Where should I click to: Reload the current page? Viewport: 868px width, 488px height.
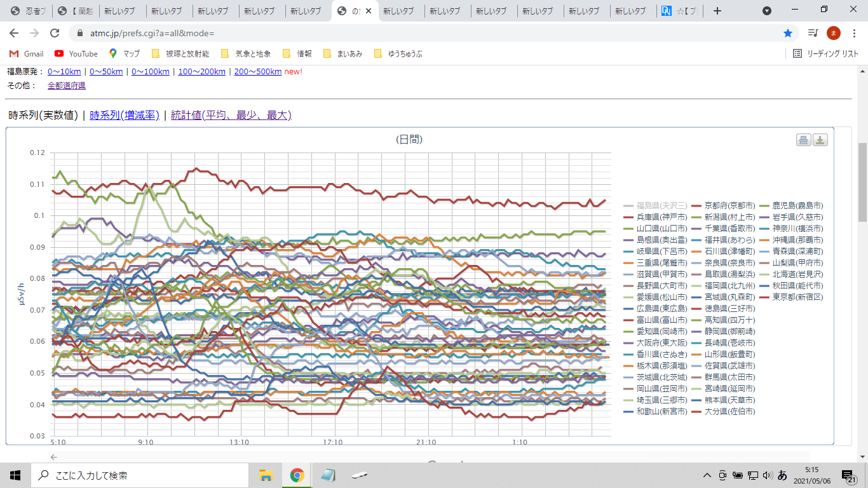(55, 33)
